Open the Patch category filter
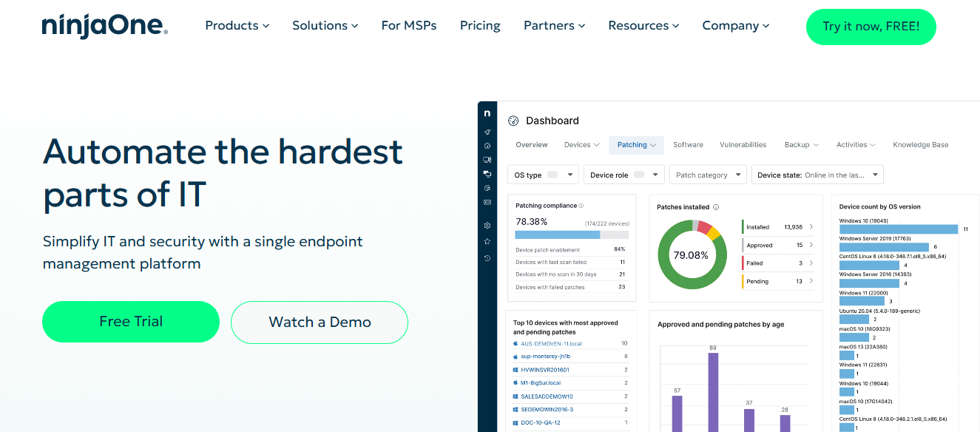This screenshot has width=980, height=432. click(707, 175)
